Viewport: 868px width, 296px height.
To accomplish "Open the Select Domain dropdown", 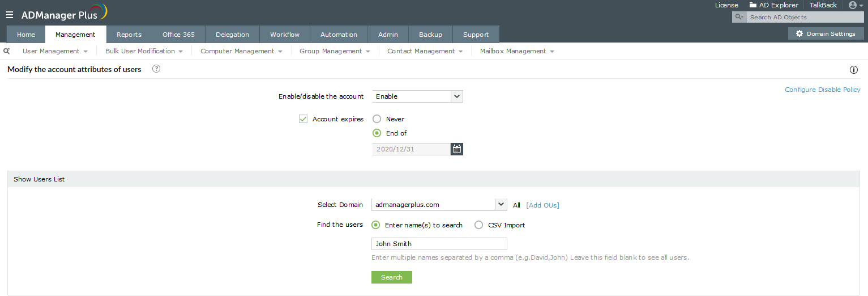I will 439,205.
